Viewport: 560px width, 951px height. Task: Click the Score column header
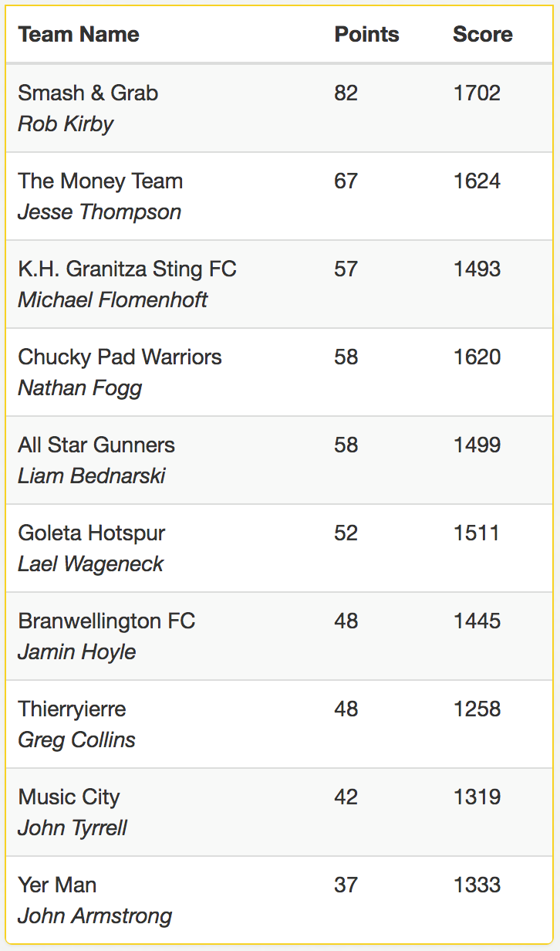[x=483, y=34]
